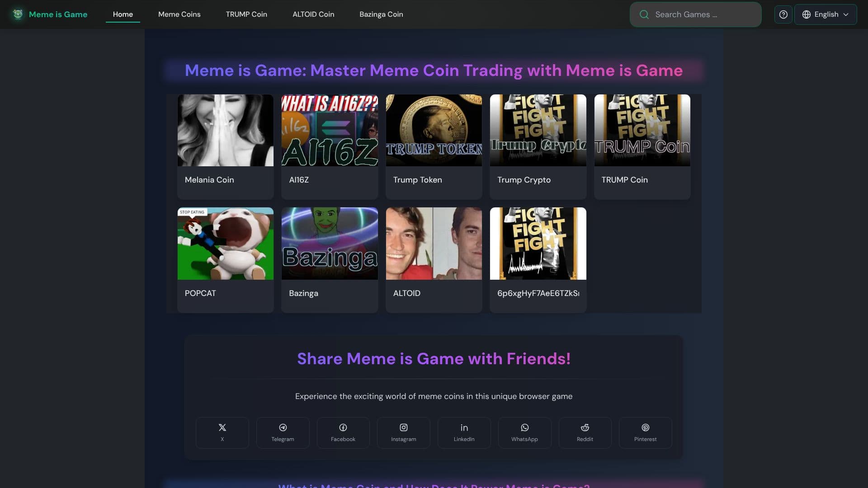
Task: Select the Home tab
Action: (x=123, y=14)
